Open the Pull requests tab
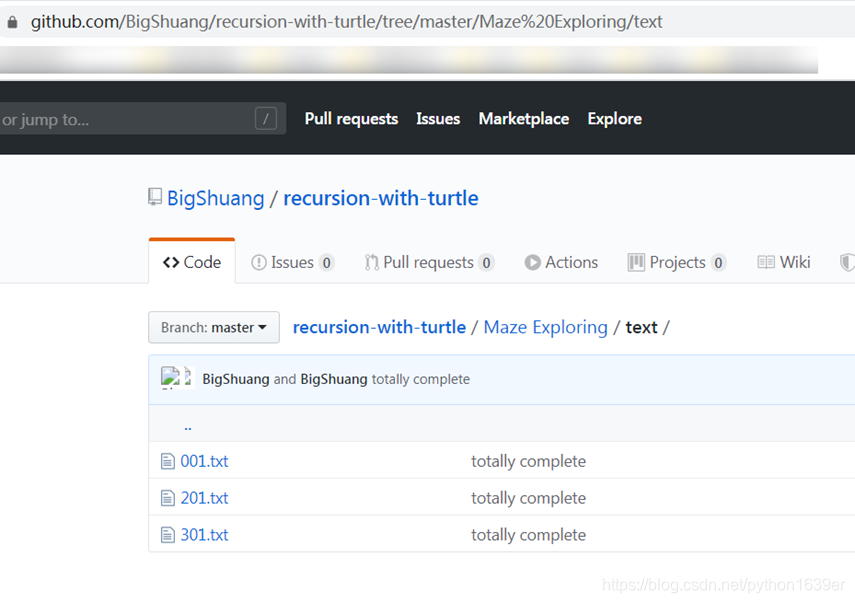Viewport: 855px width, 603px height. click(x=428, y=262)
